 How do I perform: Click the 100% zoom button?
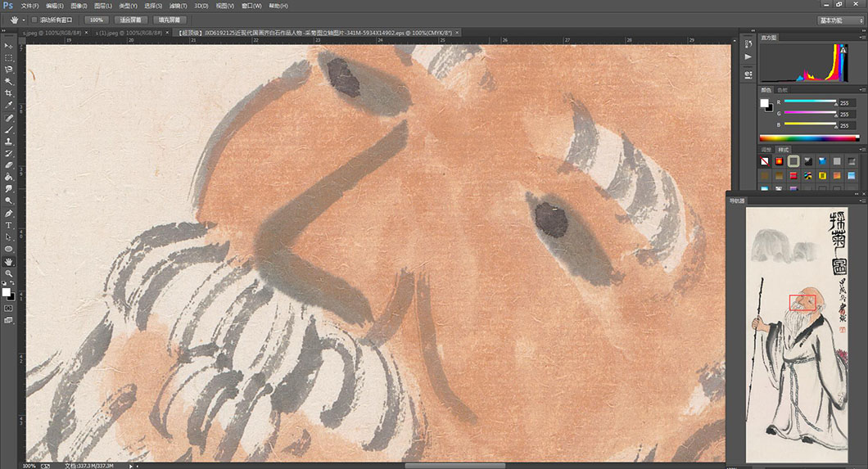(97, 20)
